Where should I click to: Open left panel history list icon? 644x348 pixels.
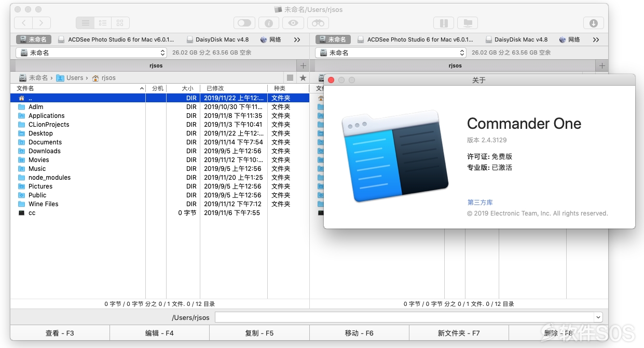[x=290, y=78]
